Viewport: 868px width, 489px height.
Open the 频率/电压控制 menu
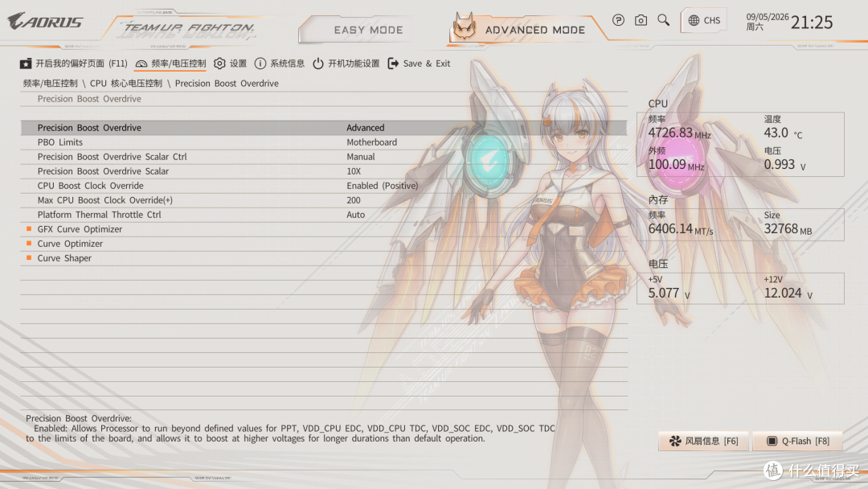pos(170,64)
